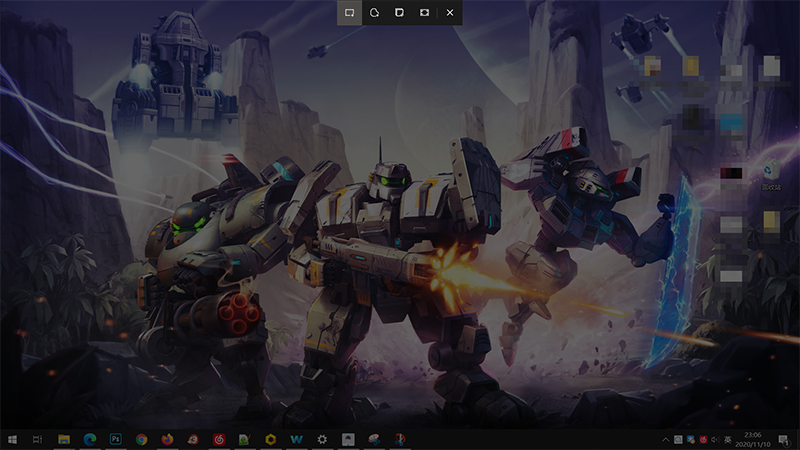Launch Microsoft Edge from the taskbar
The width and height of the screenshot is (800, 450).
(x=90, y=439)
